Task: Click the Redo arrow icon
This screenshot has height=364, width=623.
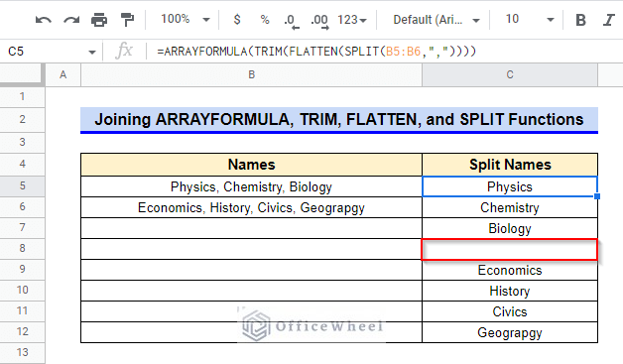Action: (71, 20)
